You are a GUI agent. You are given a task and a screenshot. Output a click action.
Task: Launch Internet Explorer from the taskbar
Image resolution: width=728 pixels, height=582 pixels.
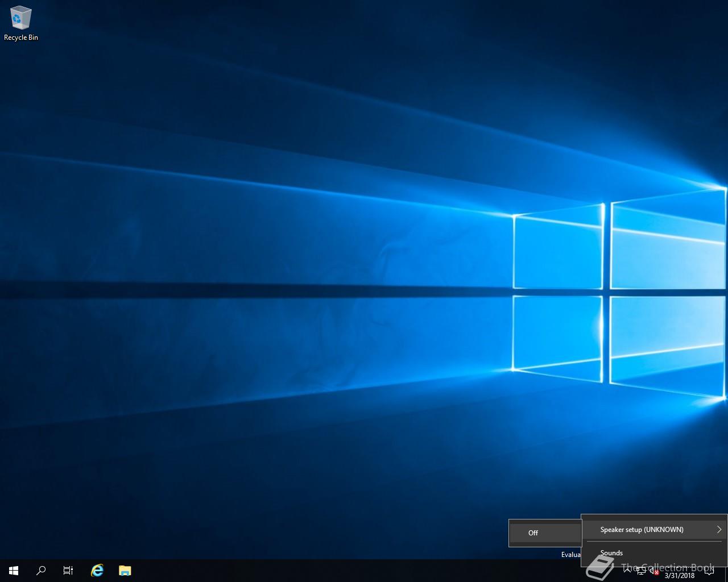[x=97, y=571]
